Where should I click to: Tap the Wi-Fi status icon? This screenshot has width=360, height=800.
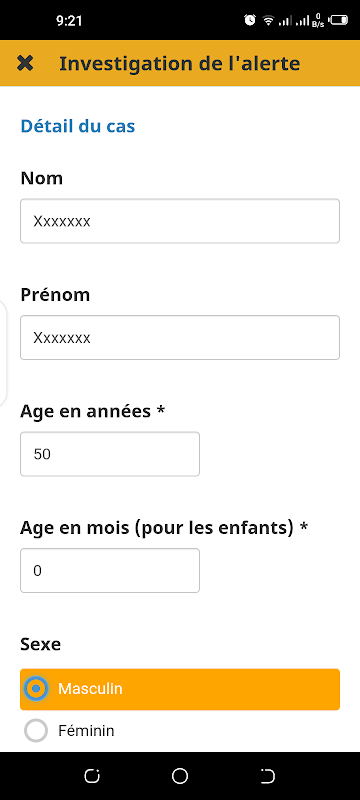(x=268, y=20)
